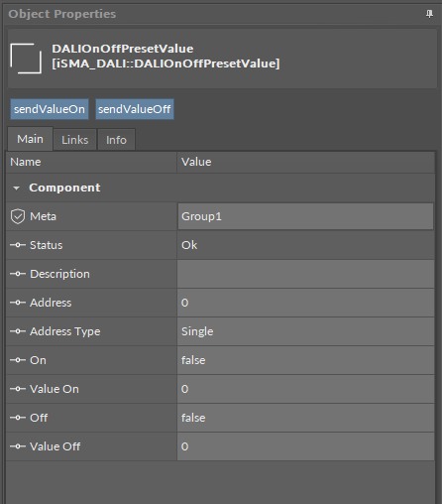Click the slot icon beside Value On
Screen dimensions: 442x504
click(x=18, y=389)
